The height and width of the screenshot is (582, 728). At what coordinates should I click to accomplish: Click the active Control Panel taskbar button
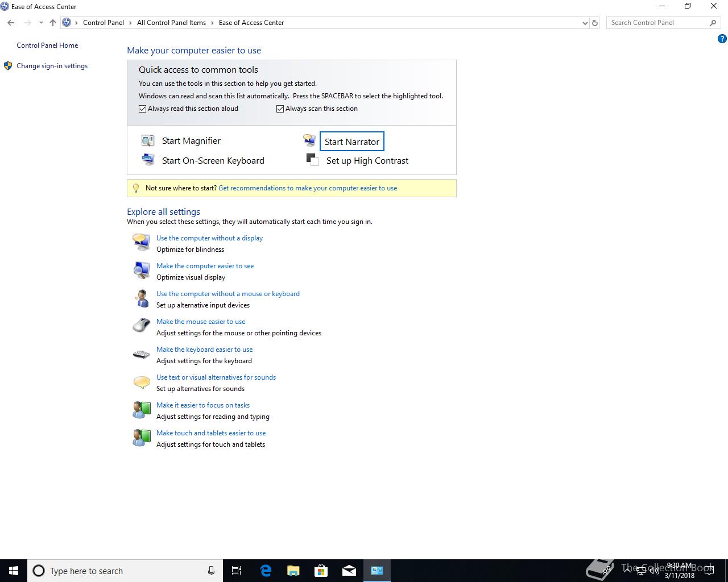(377, 571)
